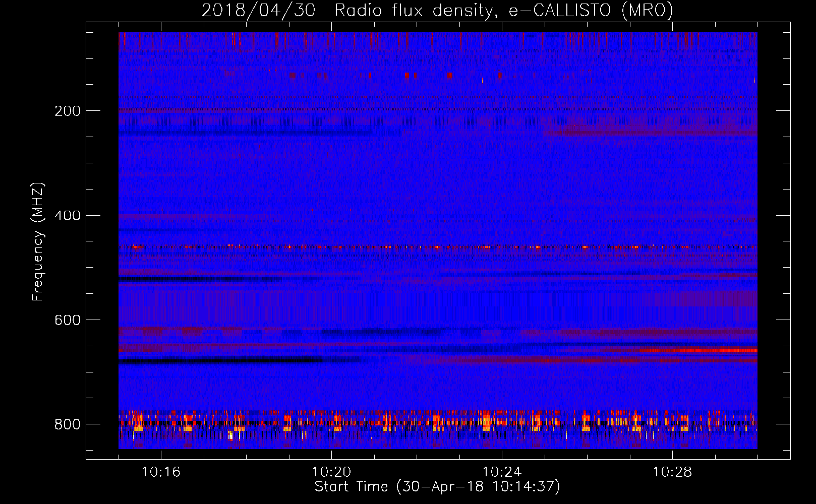Click the 'Frequency (MHZ)' axis label

coord(38,241)
